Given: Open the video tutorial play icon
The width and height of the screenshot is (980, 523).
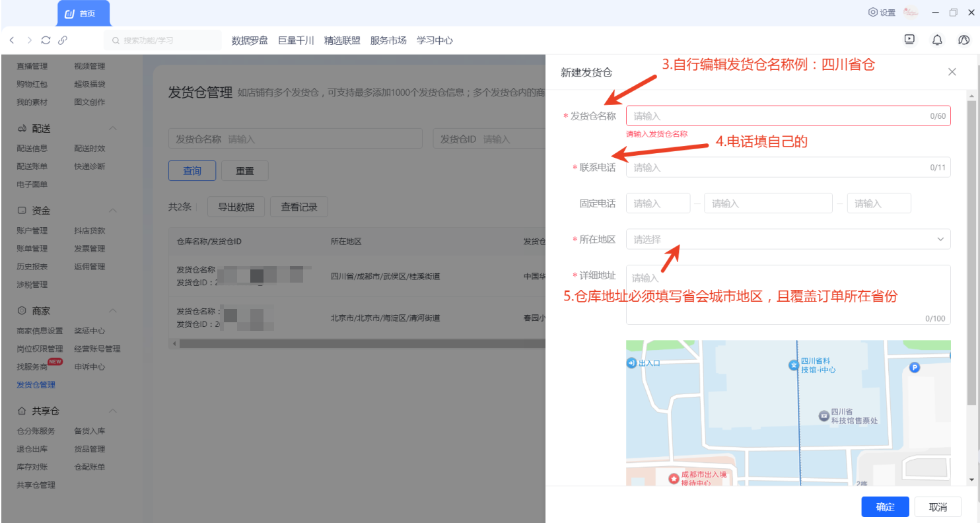Looking at the screenshot, I should point(909,40).
